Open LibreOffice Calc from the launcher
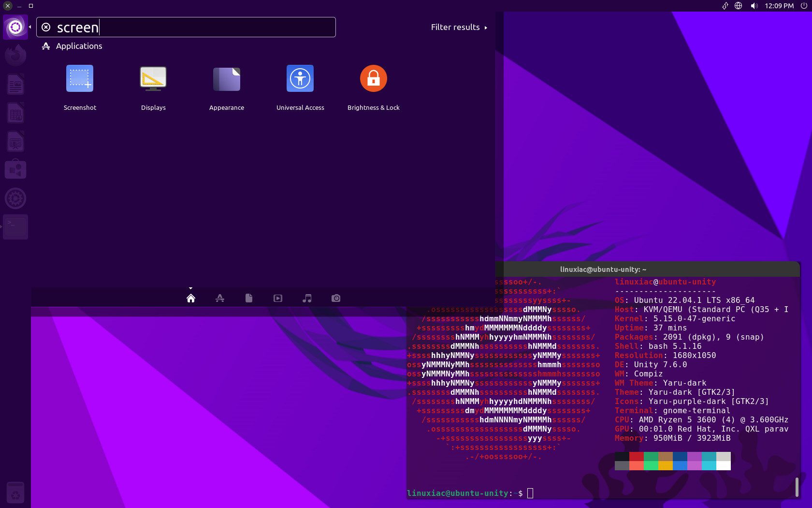Screen dimensions: 812x508 point(15,113)
